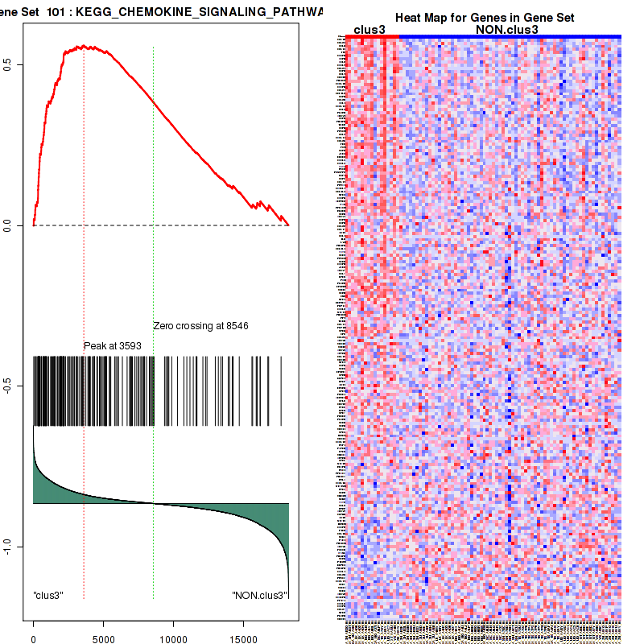Click the blue NON.clus3 color bar above heatmap

tap(510, 36)
